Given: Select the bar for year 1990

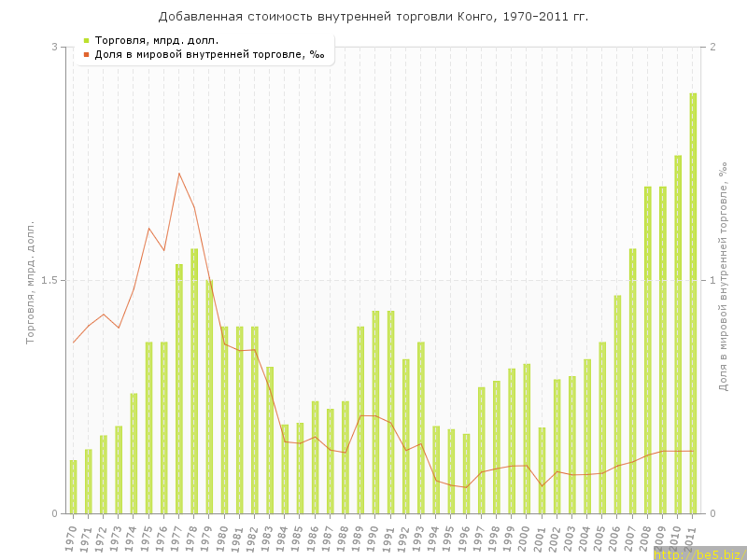Looking at the screenshot, I should coord(375,412).
